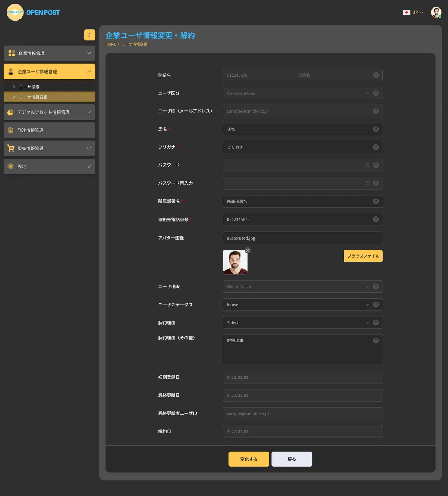448x496 pixels.
Task: Click help icon for ユーザID field
Action: pos(376,111)
